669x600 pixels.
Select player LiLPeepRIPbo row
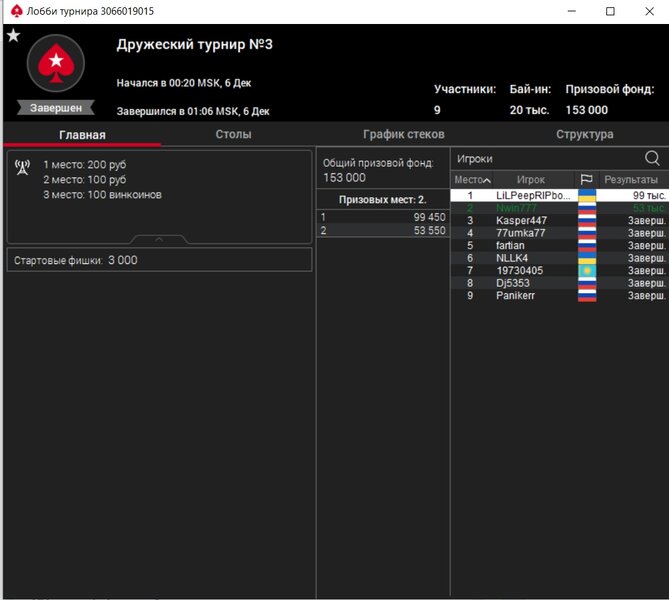(x=559, y=195)
